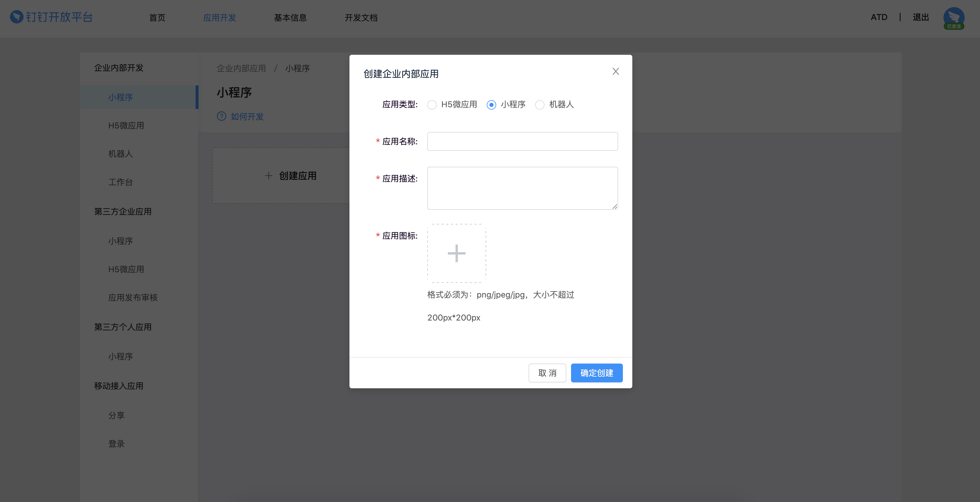Open 应用开发 in top navigation

(220, 17)
